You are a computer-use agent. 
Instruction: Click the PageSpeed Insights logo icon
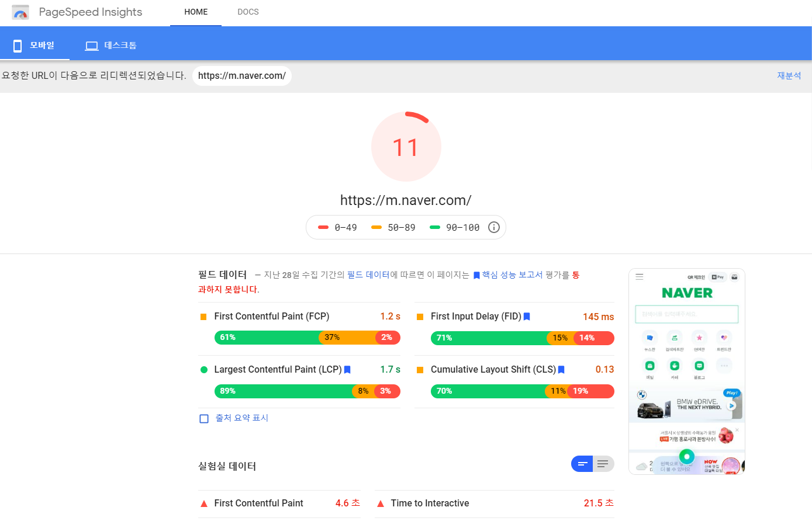[20, 12]
